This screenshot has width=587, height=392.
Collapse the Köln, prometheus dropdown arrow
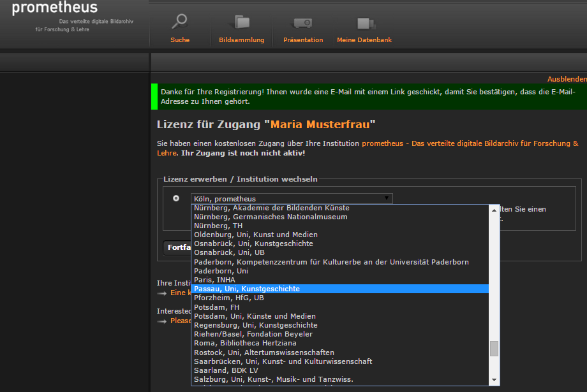387,198
